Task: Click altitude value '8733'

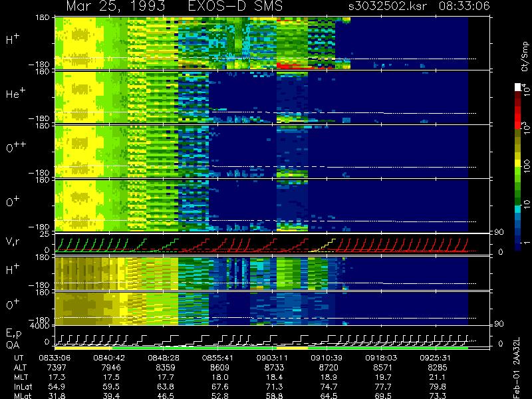Action: tap(274, 368)
